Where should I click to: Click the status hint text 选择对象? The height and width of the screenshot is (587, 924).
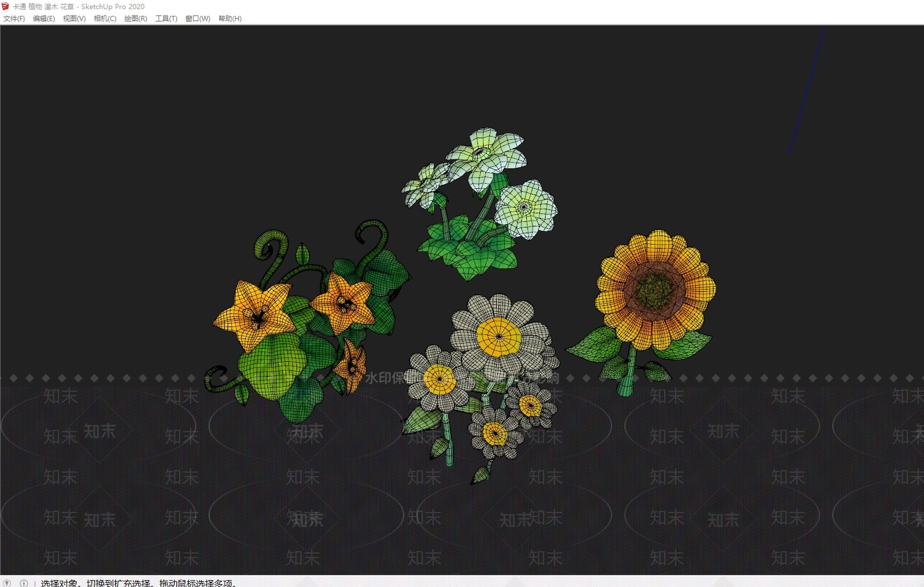point(59,583)
